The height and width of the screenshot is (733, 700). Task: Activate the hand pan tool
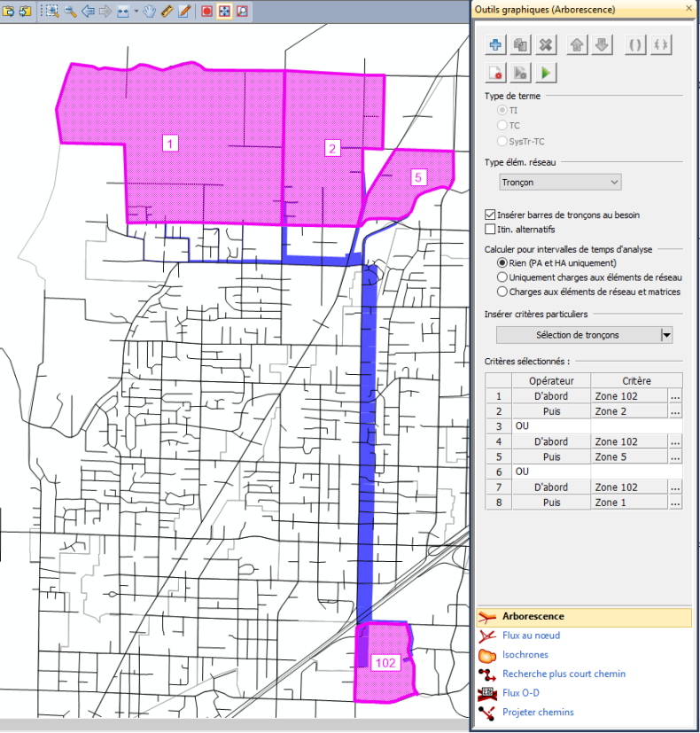(x=149, y=12)
